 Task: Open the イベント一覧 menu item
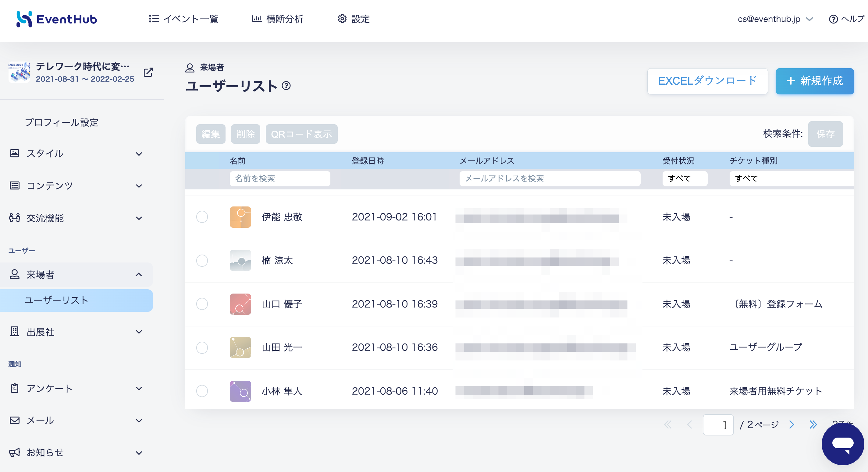184,19
